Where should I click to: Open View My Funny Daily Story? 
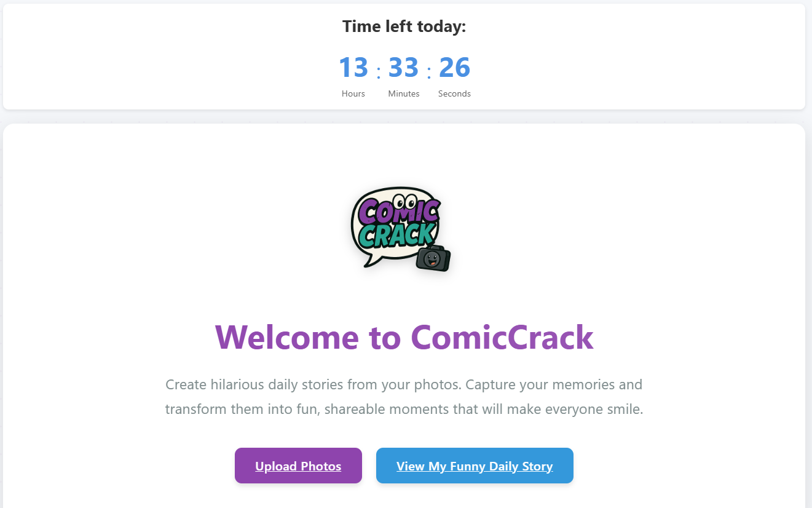pyautogui.click(x=475, y=466)
